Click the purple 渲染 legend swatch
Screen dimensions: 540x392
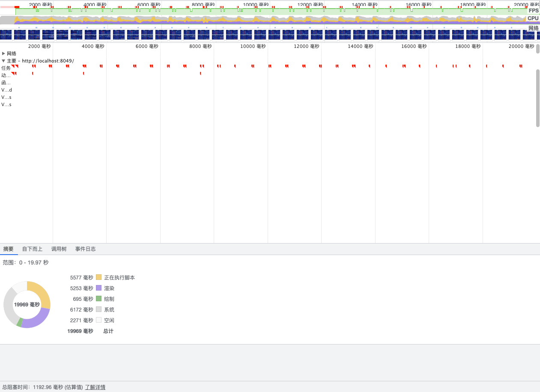(99, 288)
